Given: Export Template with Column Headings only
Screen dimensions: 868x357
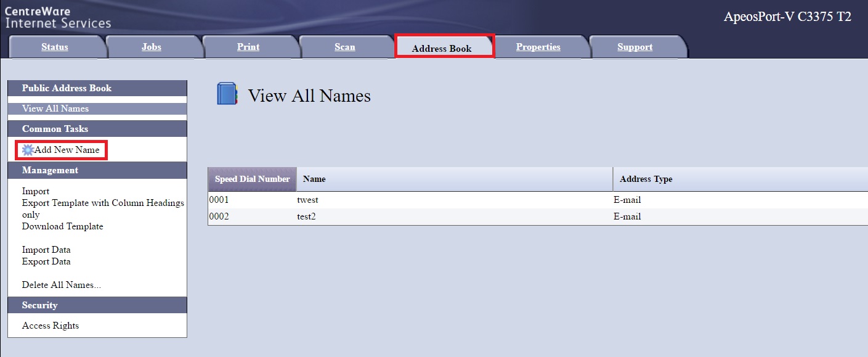Looking at the screenshot, I should [x=103, y=203].
